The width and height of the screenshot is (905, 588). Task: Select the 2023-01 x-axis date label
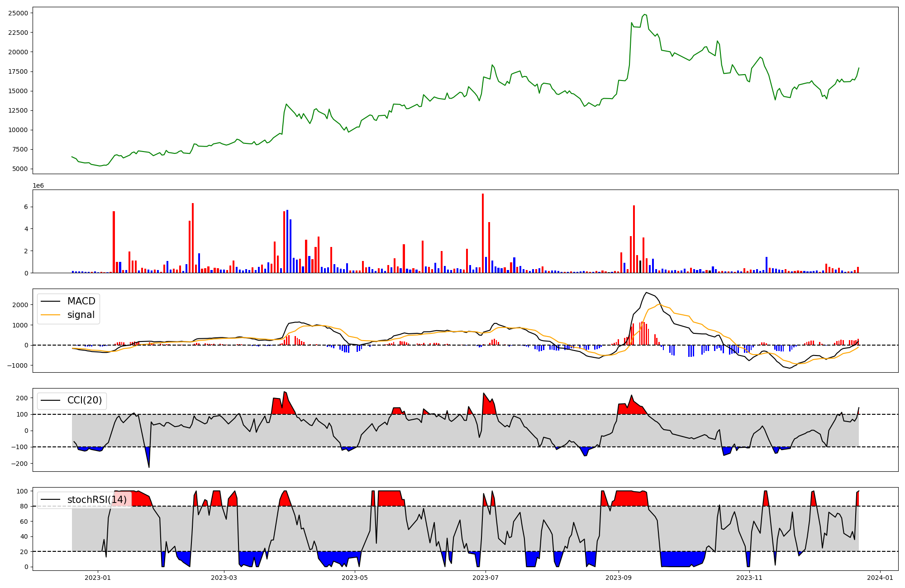coord(98,578)
